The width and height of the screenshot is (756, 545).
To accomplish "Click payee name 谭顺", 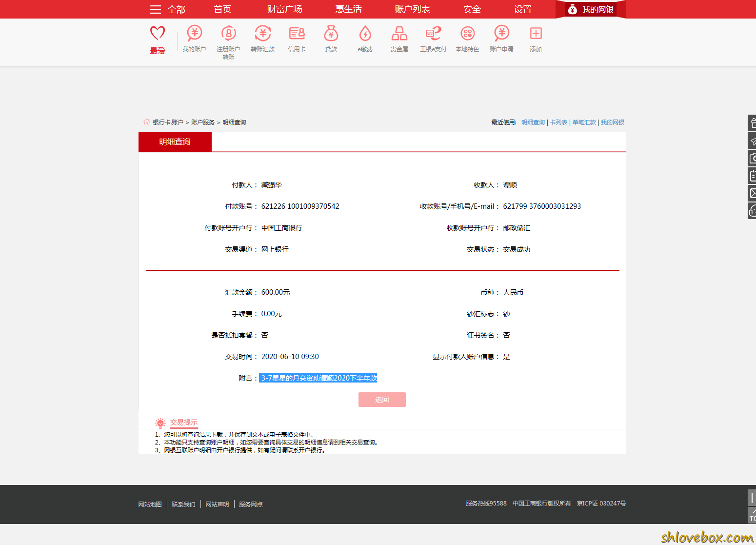I will pyautogui.click(x=510, y=185).
